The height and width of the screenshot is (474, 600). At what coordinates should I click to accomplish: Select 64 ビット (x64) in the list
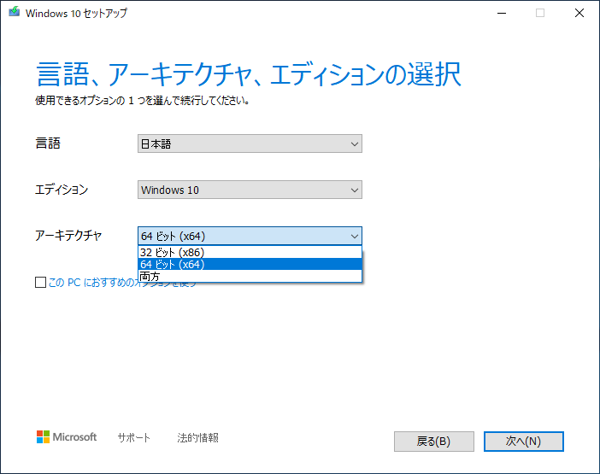click(249, 264)
